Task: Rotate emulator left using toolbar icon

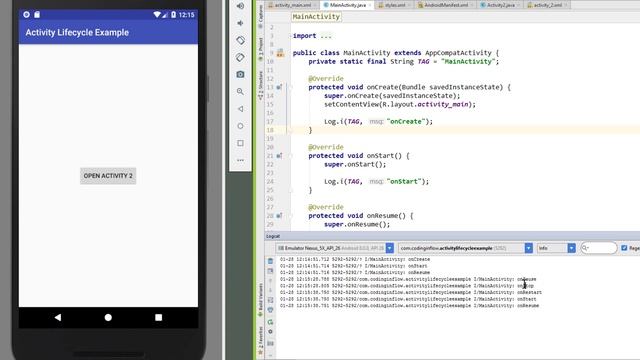Action: (x=240, y=40)
